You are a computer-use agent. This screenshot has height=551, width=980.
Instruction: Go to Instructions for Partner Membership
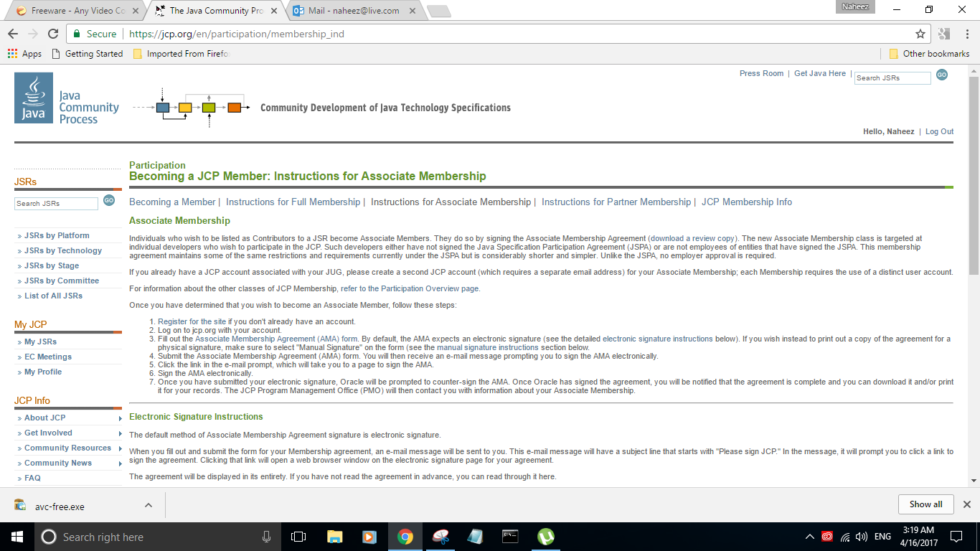click(616, 202)
